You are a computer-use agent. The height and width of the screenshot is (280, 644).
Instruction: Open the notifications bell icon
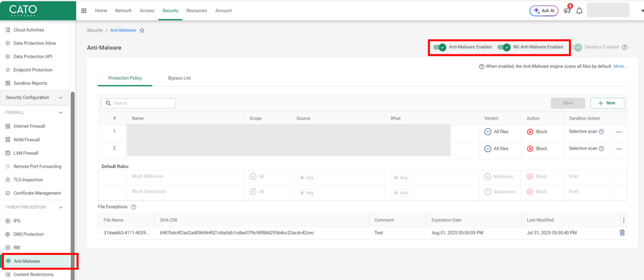pos(580,11)
